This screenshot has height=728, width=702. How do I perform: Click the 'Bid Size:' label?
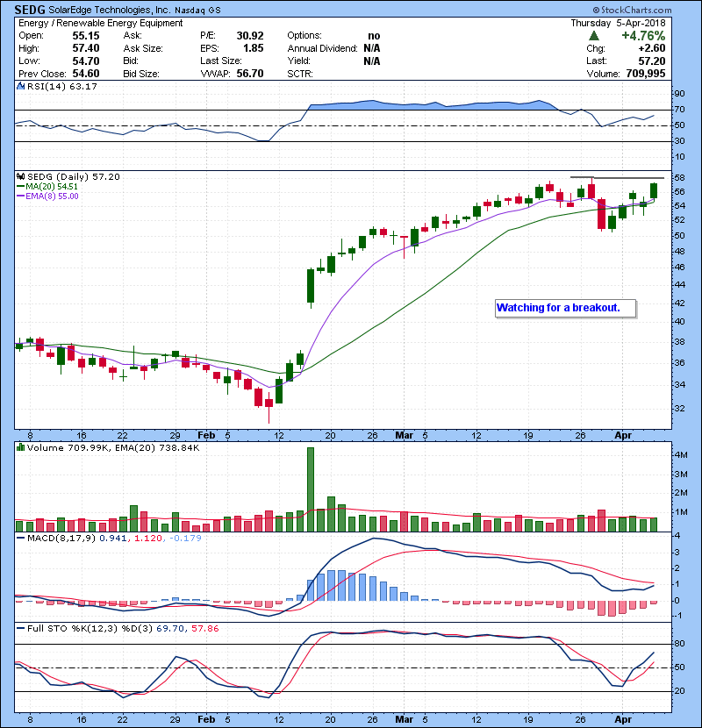click(x=140, y=74)
